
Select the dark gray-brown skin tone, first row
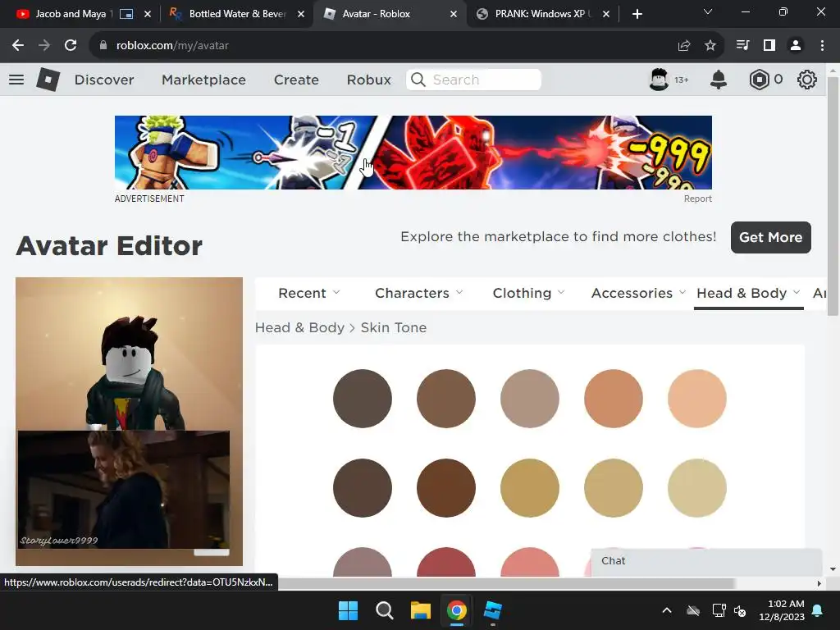coord(362,399)
